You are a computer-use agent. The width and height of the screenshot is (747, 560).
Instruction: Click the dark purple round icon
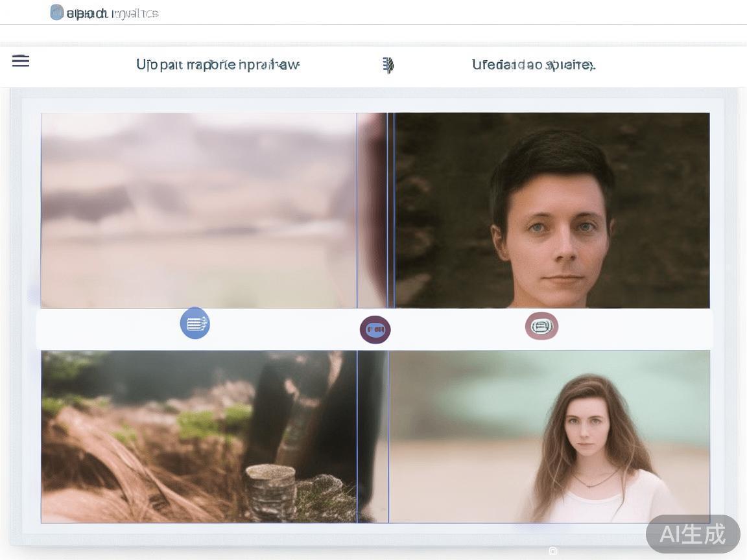tap(375, 330)
